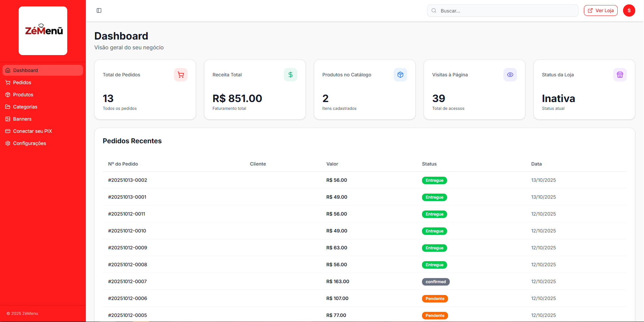Click the eye icon in Visitas à Página
The width and height of the screenshot is (644, 322).
pos(510,75)
